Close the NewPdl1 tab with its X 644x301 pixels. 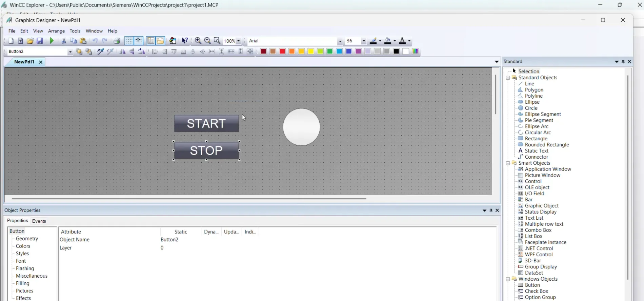point(41,62)
